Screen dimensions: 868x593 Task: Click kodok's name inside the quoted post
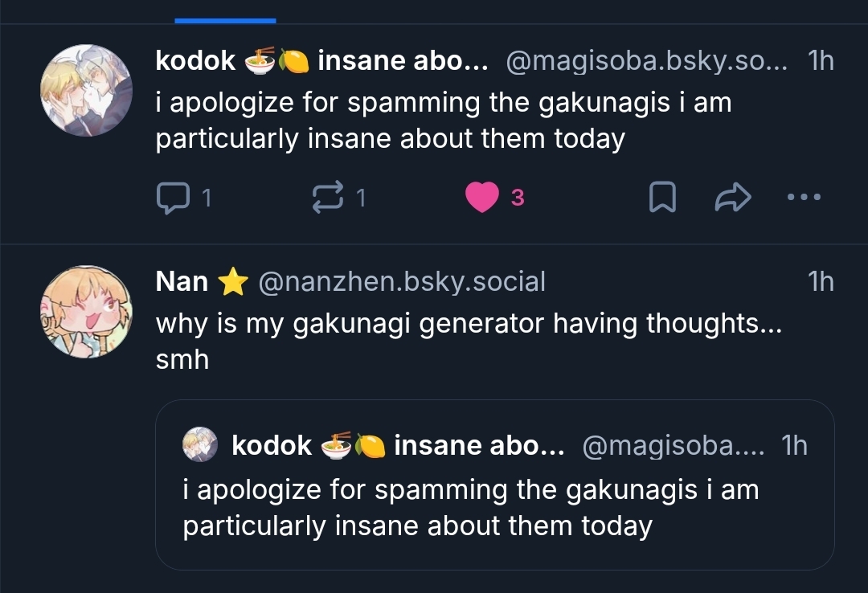click(272, 446)
